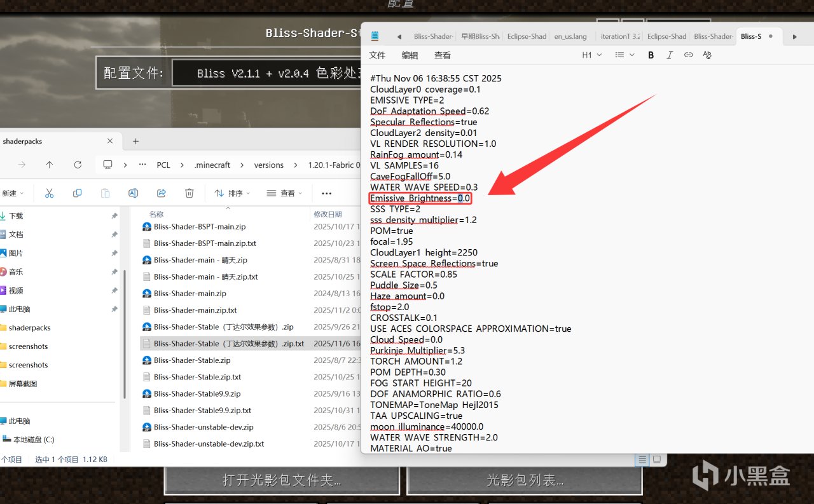Select file Bliss-Shader-Stable.zip
The height and width of the screenshot is (504, 814).
click(192, 360)
